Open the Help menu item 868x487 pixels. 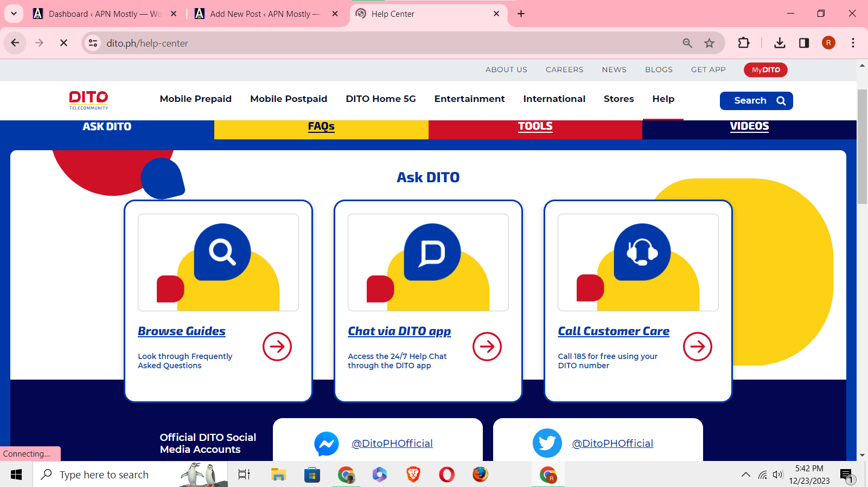(x=663, y=99)
